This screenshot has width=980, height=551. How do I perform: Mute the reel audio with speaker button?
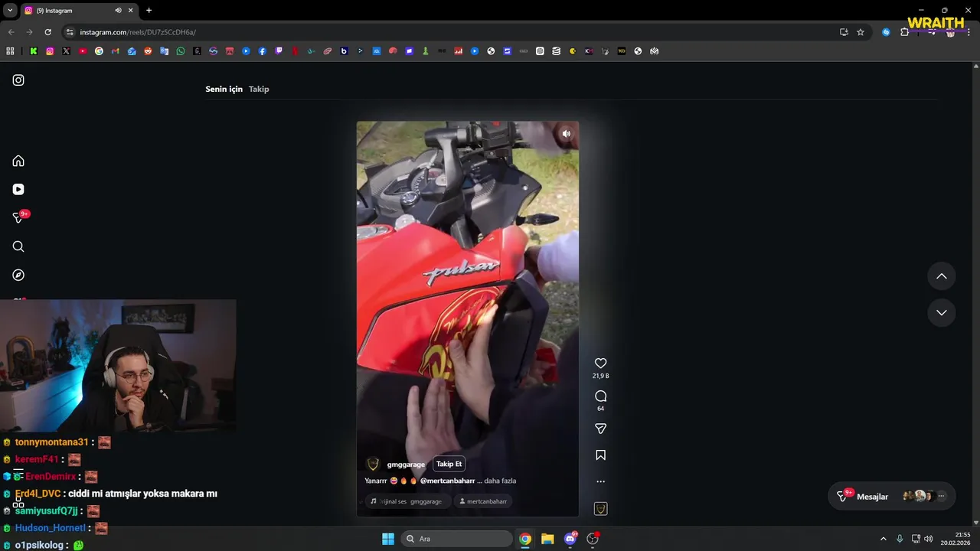coord(566,134)
